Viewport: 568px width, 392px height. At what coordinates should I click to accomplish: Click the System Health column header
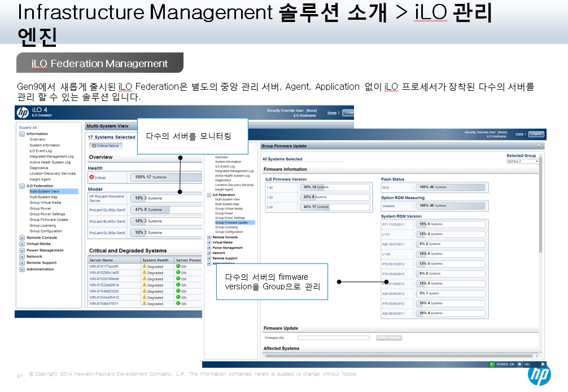(x=157, y=260)
